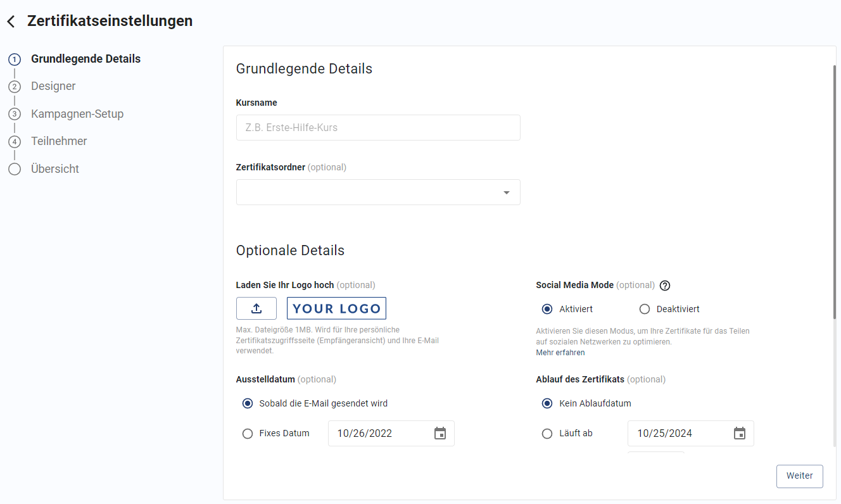
Task: Click the Kursname input field
Action: click(x=377, y=127)
